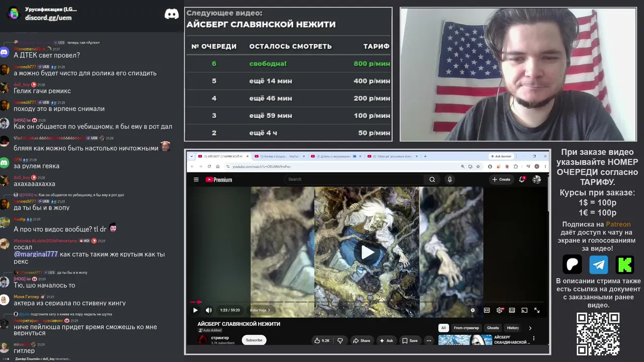Click the Patreon icon
Viewport: 644px width, 362px height.
point(572,264)
